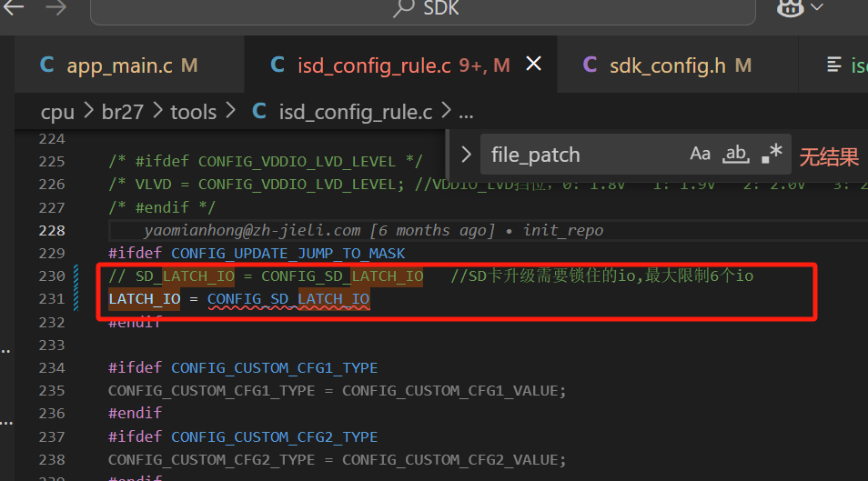Close the isd_config_rule.c tab

pyautogui.click(x=534, y=65)
